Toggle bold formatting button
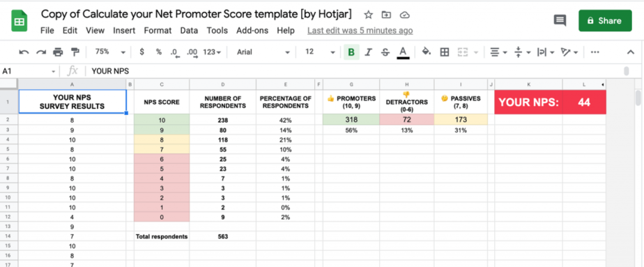 (351, 52)
